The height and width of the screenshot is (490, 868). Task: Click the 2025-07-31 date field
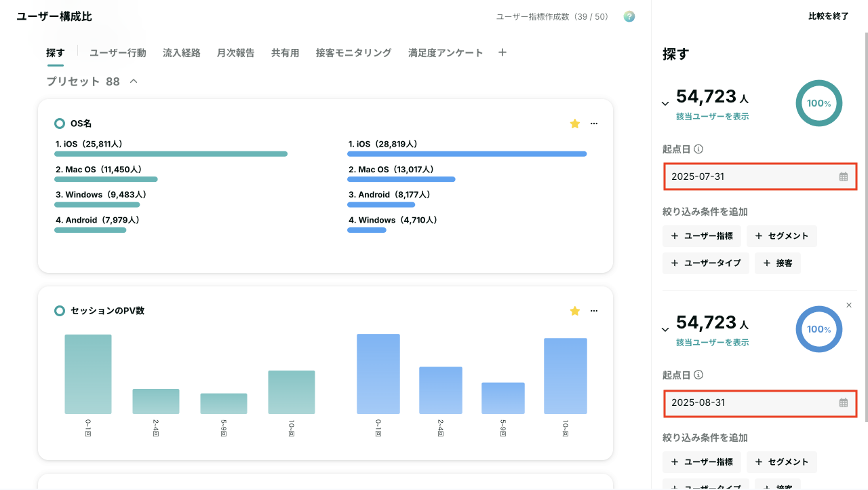(x=759, y=176)
